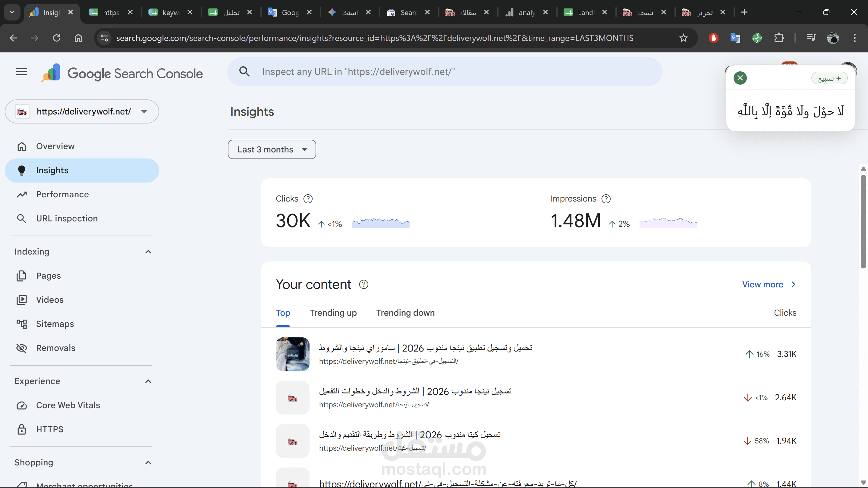This screenshot has width=868, height=488.
Task: Open the Pages indexing report
Action: click(82, 276)
